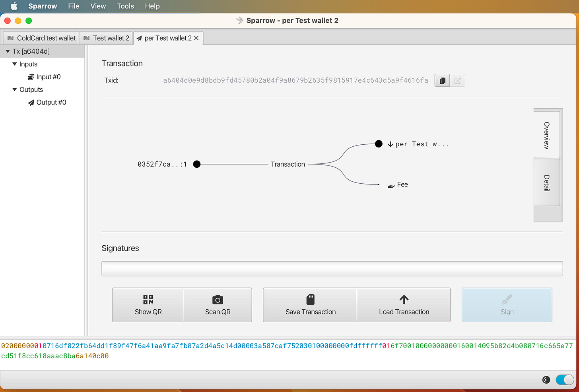Click the Tor onion icon in the status bar
Image resolution: width=579 pixels, height=392 pixels.
[x=546, y=380]
